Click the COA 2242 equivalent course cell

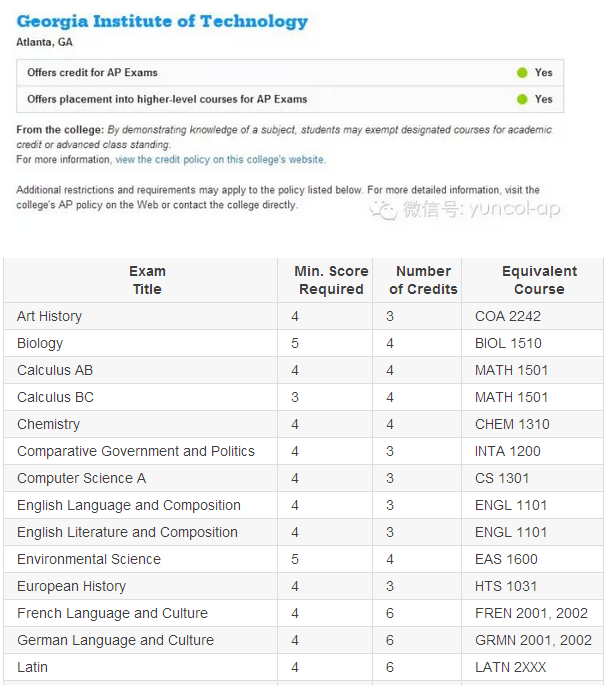pyautogui.click(x=508, y=316)
